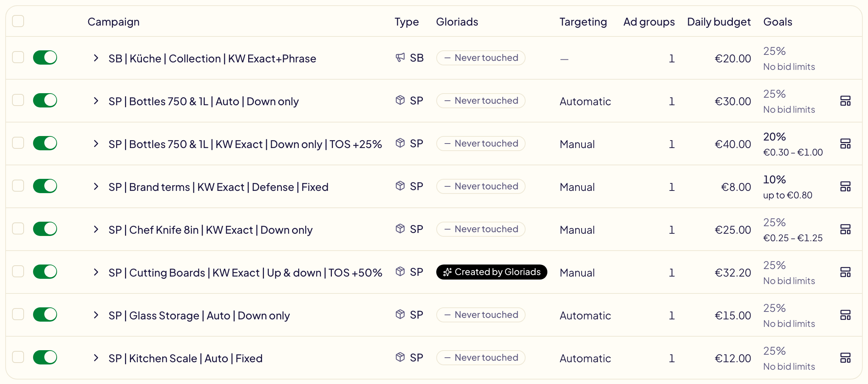The height and width of the screenshot is (384, 868).
Task: Click €32.20 daily budget value
Action: point(733,273)
